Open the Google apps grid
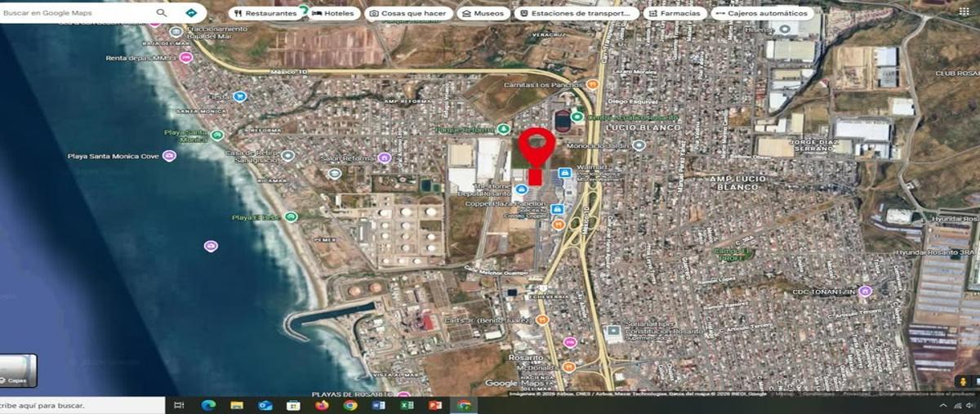The width and height of the screenshot is (980, 414). (x=964, y=12)
